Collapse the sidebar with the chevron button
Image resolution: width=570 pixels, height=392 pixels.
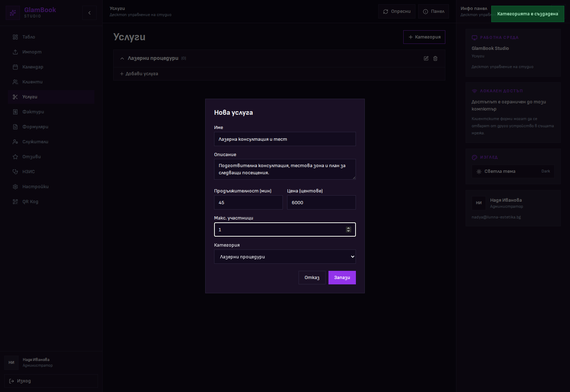point(89,13)
